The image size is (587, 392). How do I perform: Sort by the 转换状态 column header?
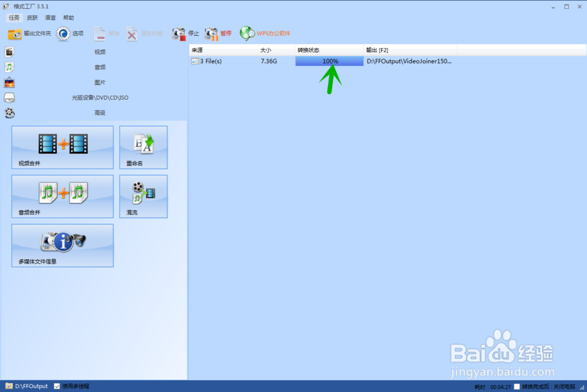pos(329,50)
